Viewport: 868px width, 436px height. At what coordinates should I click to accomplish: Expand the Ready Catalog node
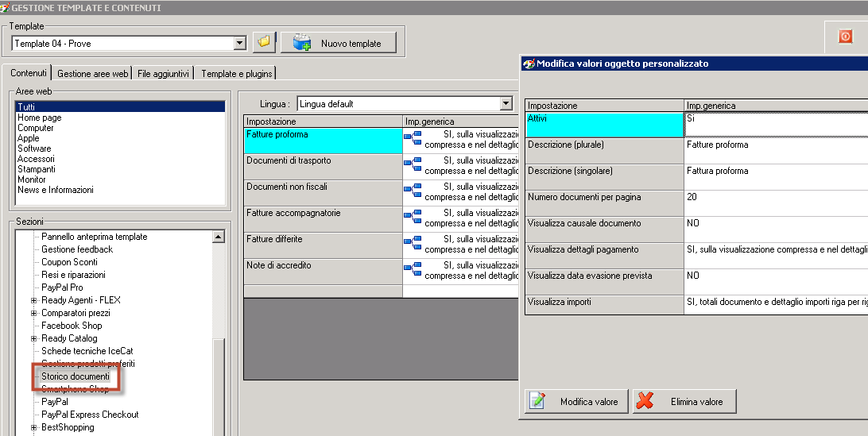pos(33,338)
